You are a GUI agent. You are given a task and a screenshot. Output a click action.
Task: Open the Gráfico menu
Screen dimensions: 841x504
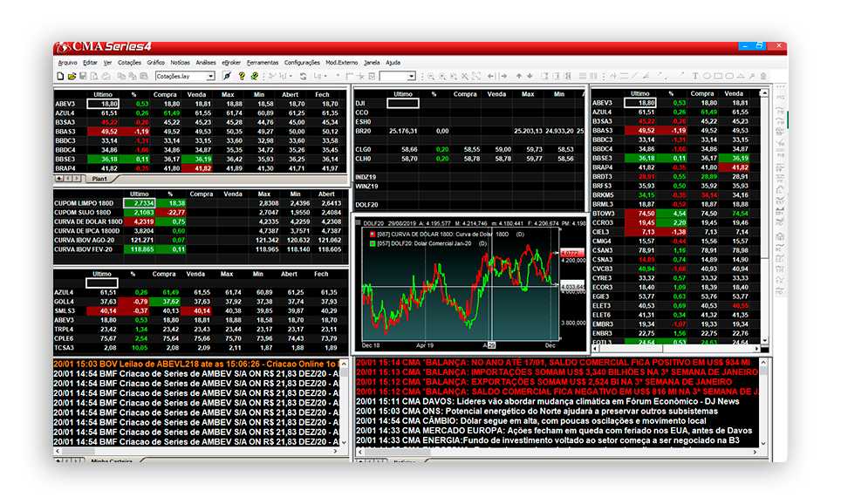(x=155, y=63)
